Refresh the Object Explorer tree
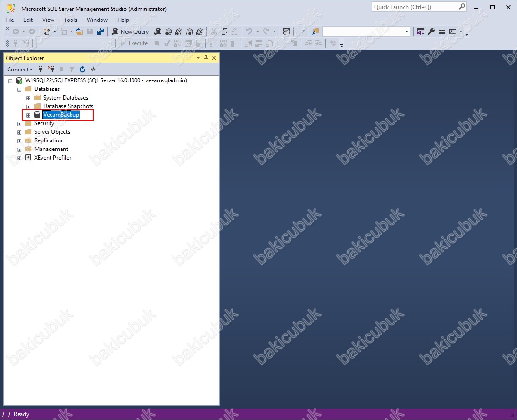517x420 pixels. [82, 69]
